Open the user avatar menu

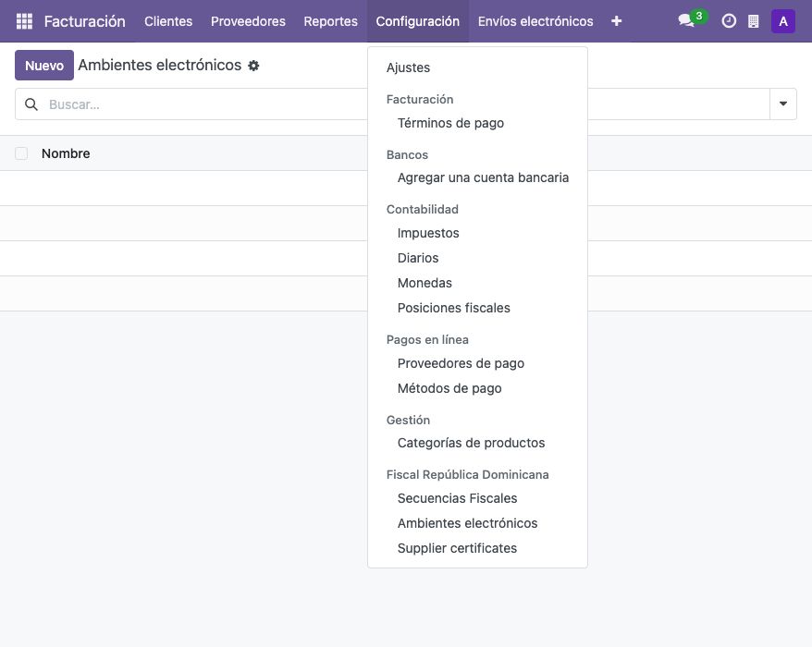point(783,21)
